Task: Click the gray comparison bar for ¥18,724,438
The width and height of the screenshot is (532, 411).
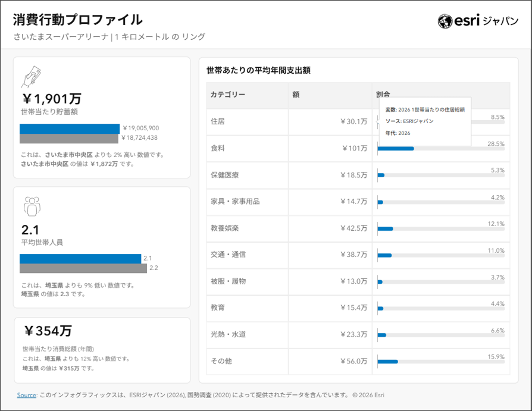Action: (69, 138)
